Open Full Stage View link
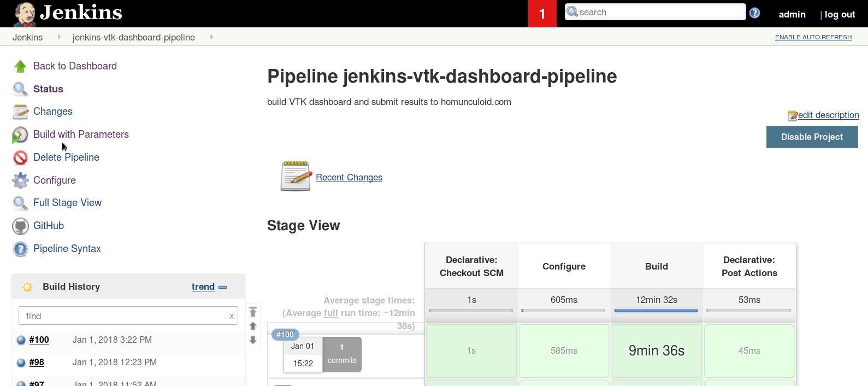 pos(67,203)
